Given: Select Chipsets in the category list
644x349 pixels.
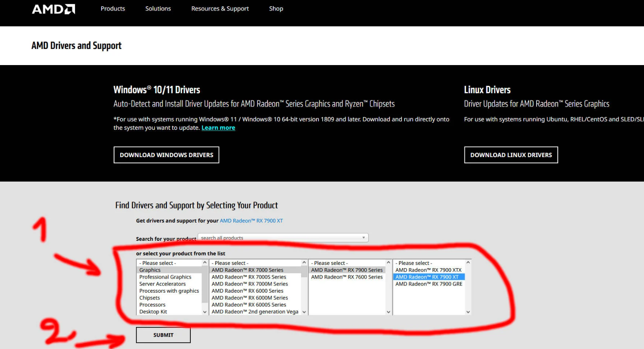Looking at the screenshot, I should (x=169, y=298).
